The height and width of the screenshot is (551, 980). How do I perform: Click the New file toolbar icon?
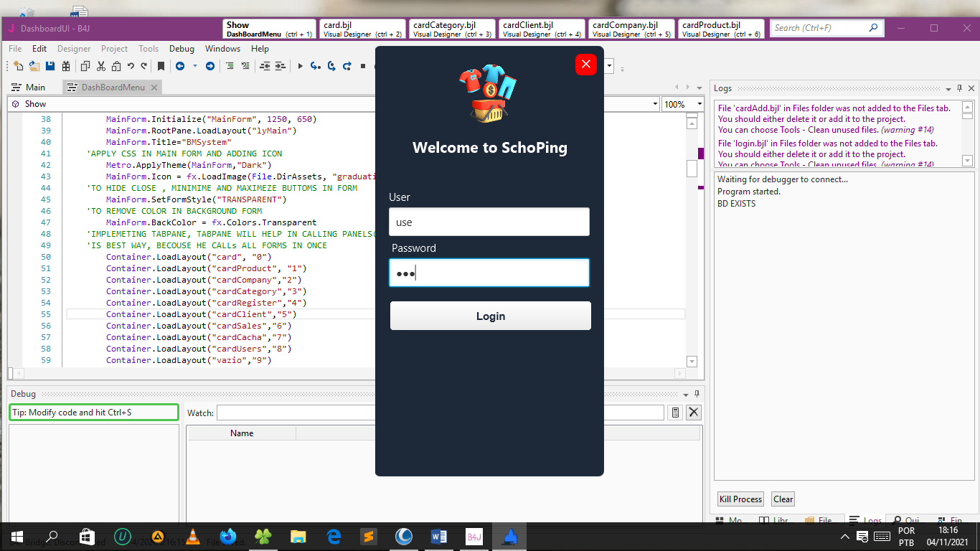tap(18, 66)
